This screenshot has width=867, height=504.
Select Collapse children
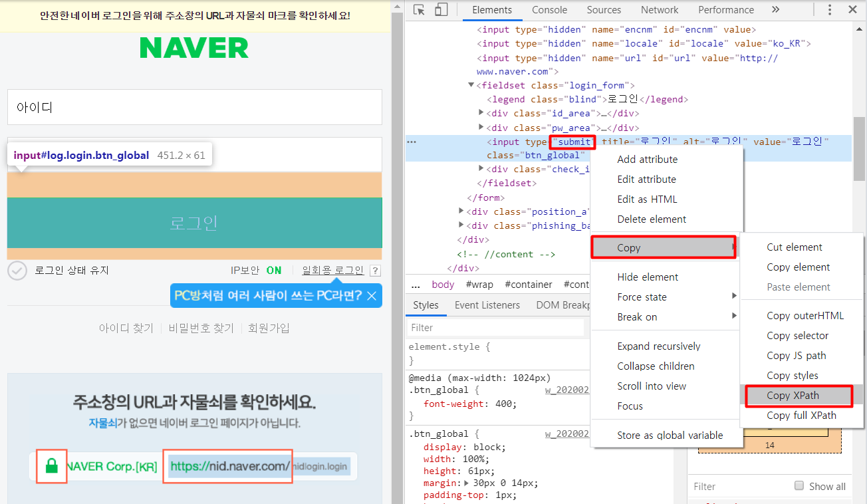[666, 366]
